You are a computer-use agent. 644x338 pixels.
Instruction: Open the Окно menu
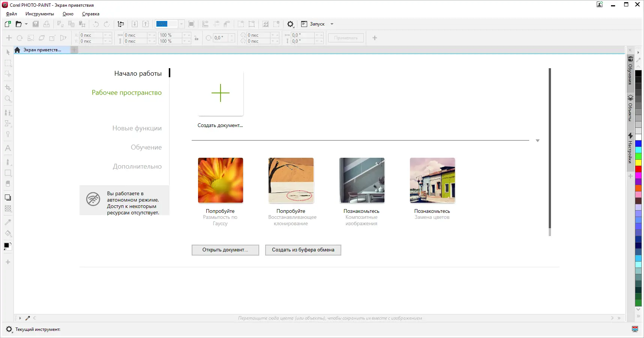[x=68, y=14]
